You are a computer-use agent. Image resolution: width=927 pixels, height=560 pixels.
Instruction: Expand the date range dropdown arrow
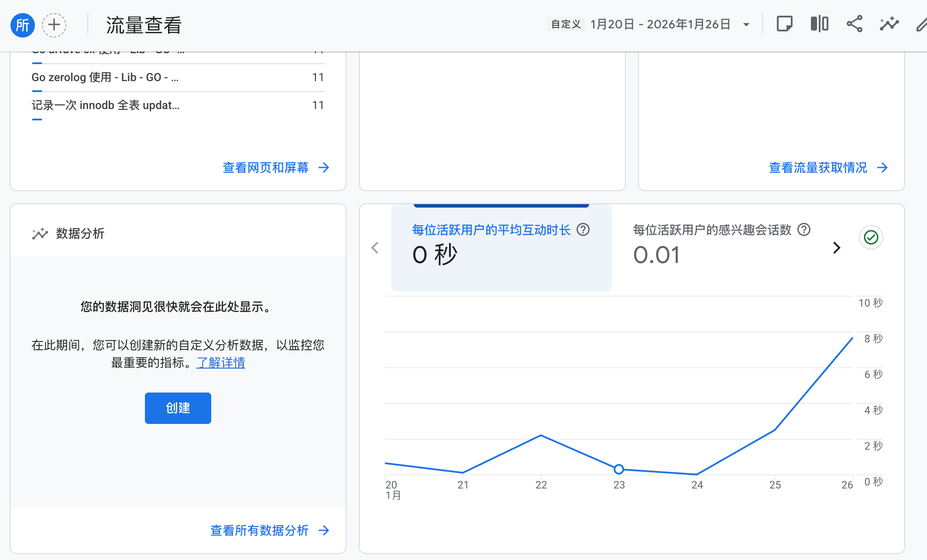coord(746,25)
